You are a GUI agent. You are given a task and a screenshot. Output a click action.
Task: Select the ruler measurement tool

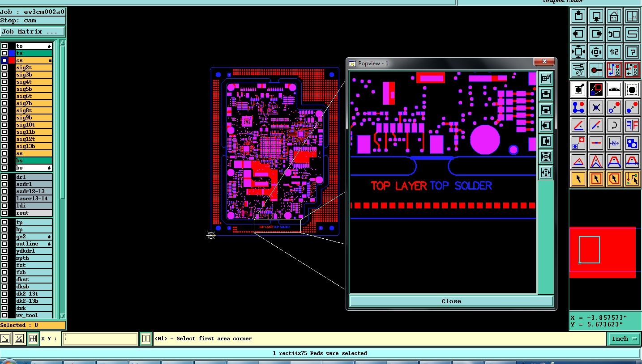click(614, 89)
